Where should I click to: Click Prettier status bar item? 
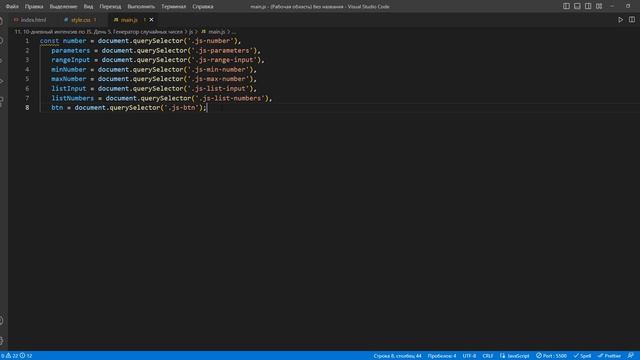[609, 356]
